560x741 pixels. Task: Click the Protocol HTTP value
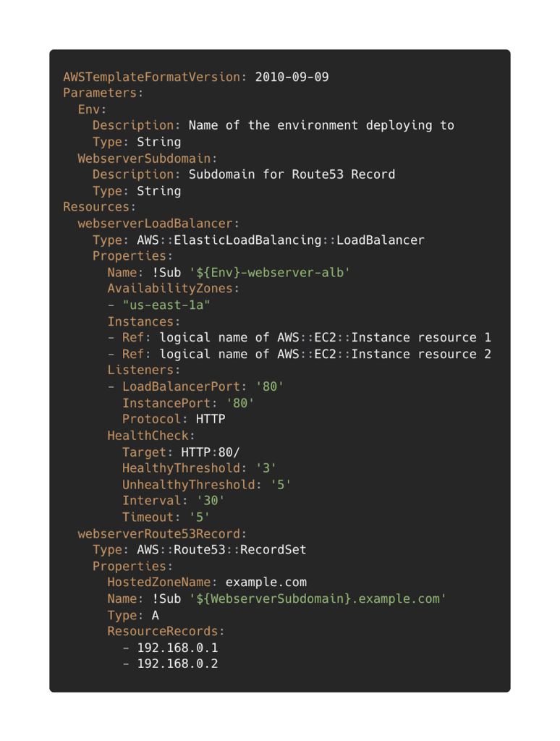pyautogui.click(x=211, y=419)
